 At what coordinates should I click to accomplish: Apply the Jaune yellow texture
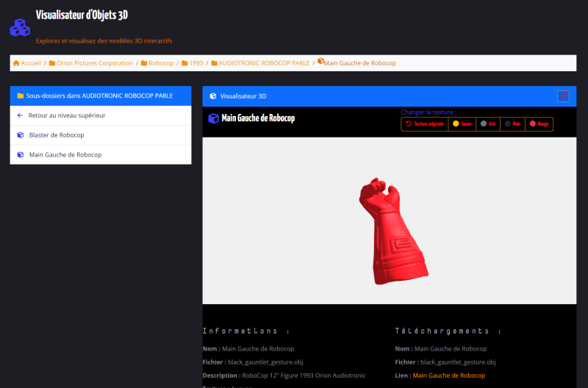point(462,124)
